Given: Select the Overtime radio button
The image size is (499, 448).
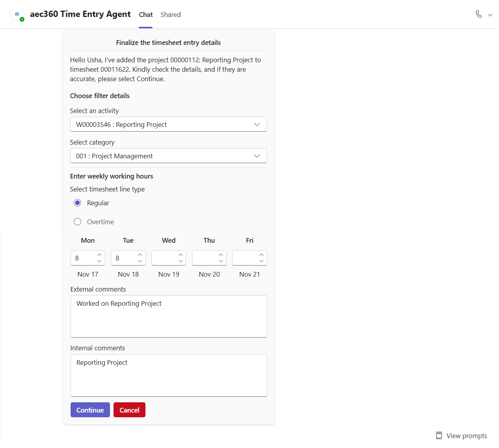Looking at the screenshot, I should pyautogui.click(x=78, y=222).
